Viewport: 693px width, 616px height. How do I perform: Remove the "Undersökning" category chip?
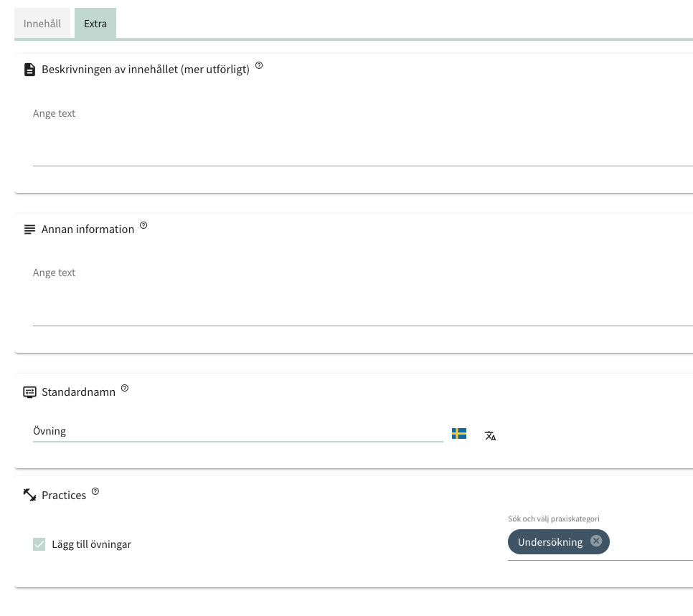[x=596, y=541]
